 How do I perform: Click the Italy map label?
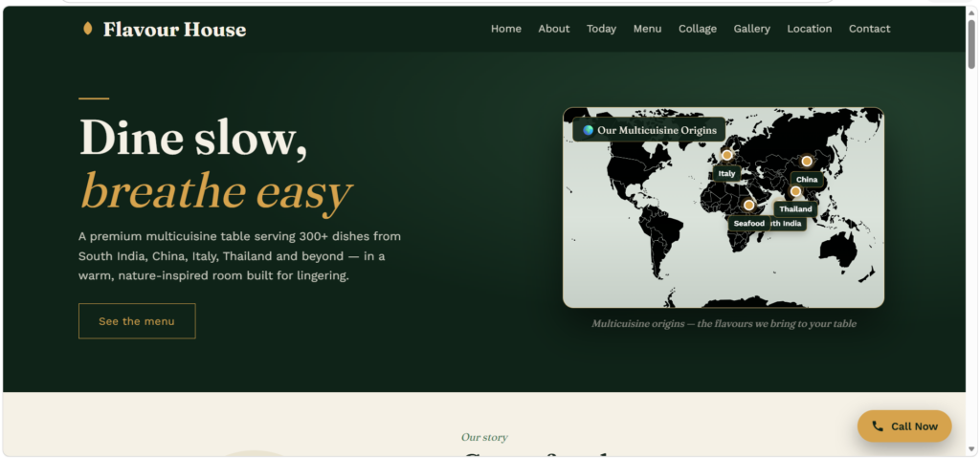(x=727, y=174)
